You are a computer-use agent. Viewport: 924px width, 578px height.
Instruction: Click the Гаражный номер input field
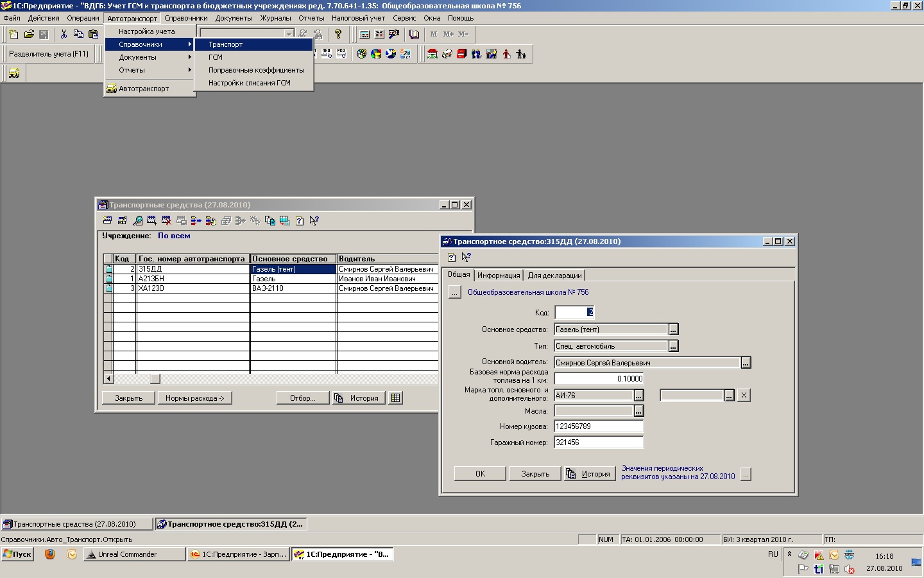(x=599, y=442)
